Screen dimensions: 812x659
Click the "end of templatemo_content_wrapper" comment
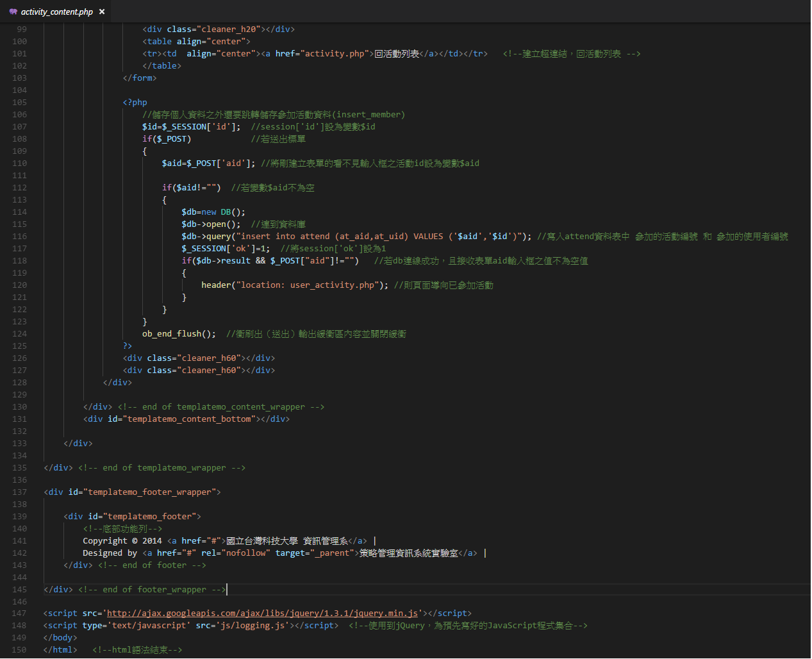pyautogui.click(x=221, y=407)
